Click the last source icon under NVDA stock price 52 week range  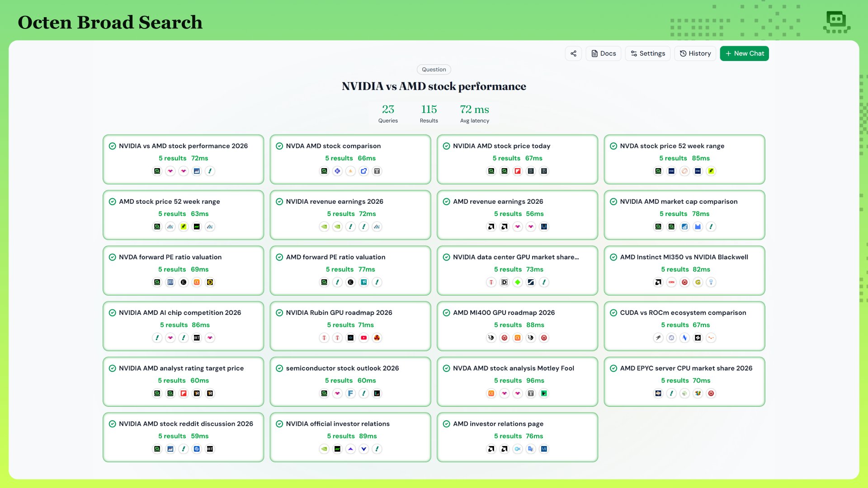[x=711, y=171]
